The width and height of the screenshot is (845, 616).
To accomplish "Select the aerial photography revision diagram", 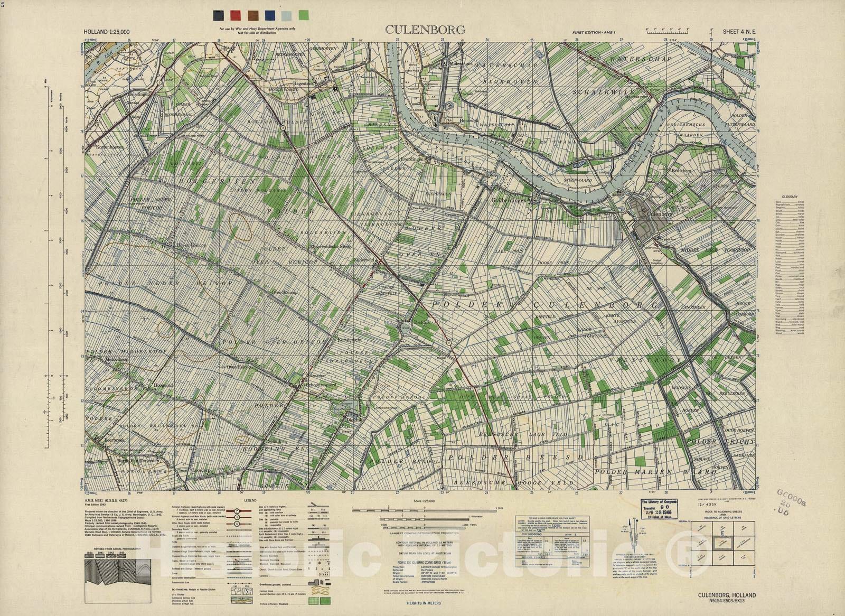I will pos(120,574).
